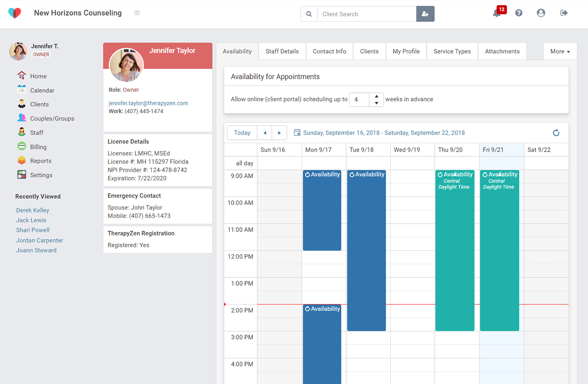Refresh the availability calendar
This screenshot has width=588, height=384.
pos(556,132)
